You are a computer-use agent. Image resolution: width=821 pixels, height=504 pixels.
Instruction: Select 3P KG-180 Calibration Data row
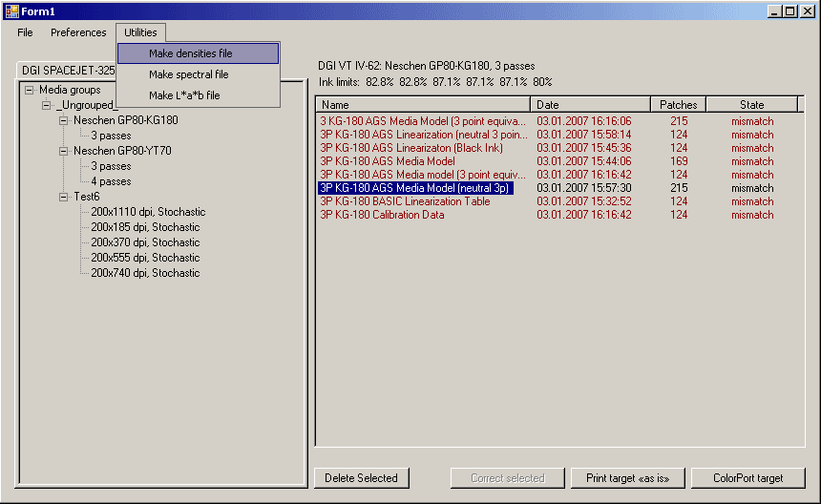[559, 215]
